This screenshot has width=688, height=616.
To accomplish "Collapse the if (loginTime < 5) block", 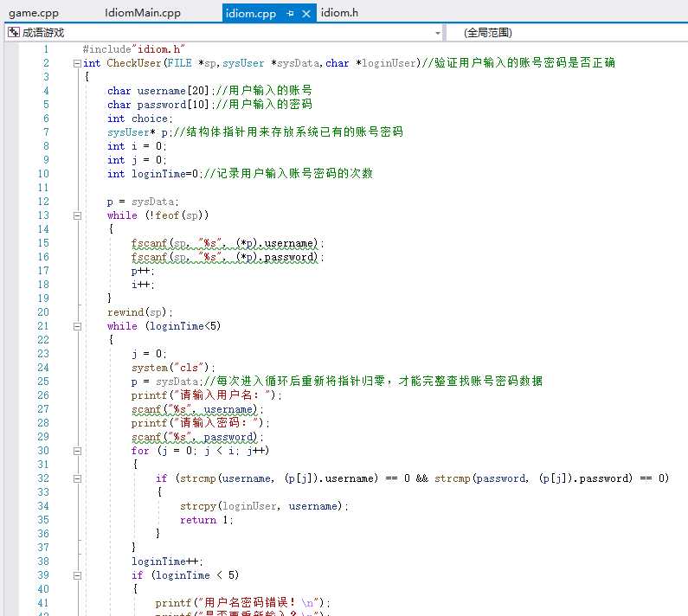I will [77, 575].
